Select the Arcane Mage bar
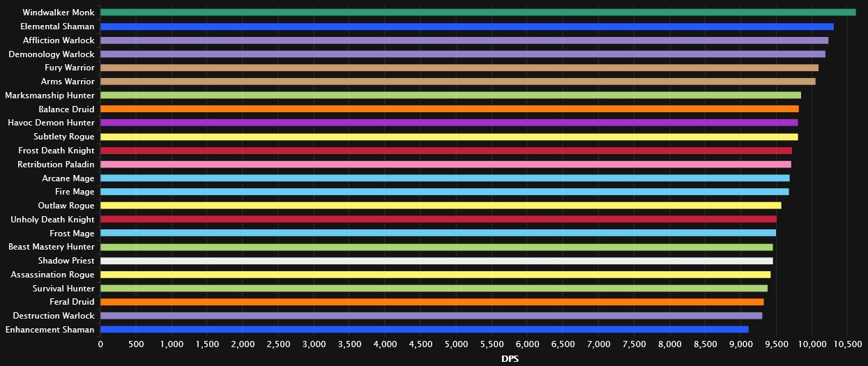The height and width of the screenshot is (366, 868). click(x=445, y=178)
